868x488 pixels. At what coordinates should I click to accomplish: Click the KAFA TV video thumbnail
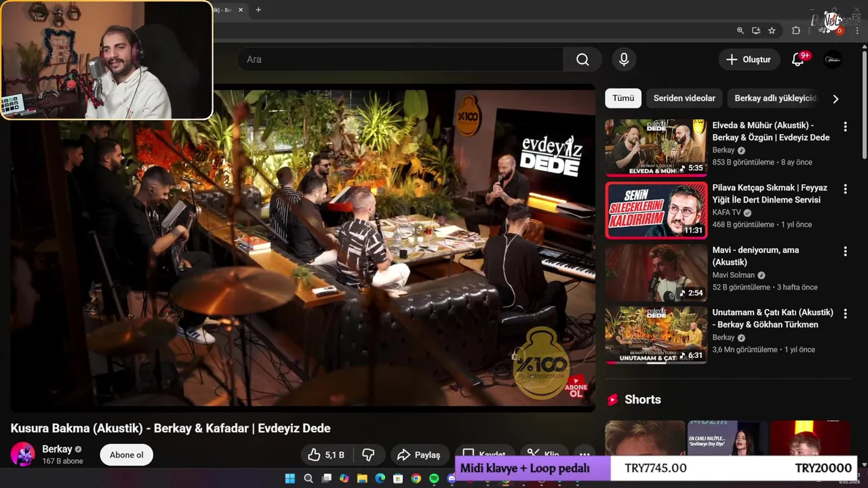click(656, 210)
